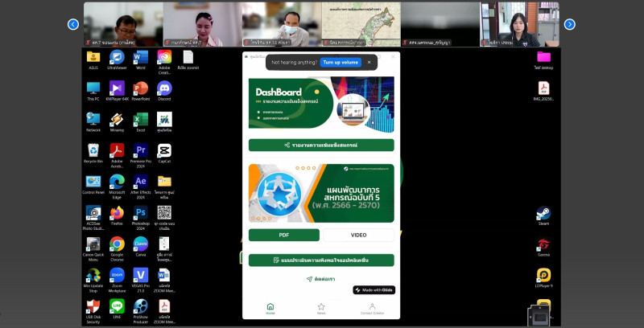Open LDPlayer 9 shortcut
644x328 pixels.
[544, 275]
